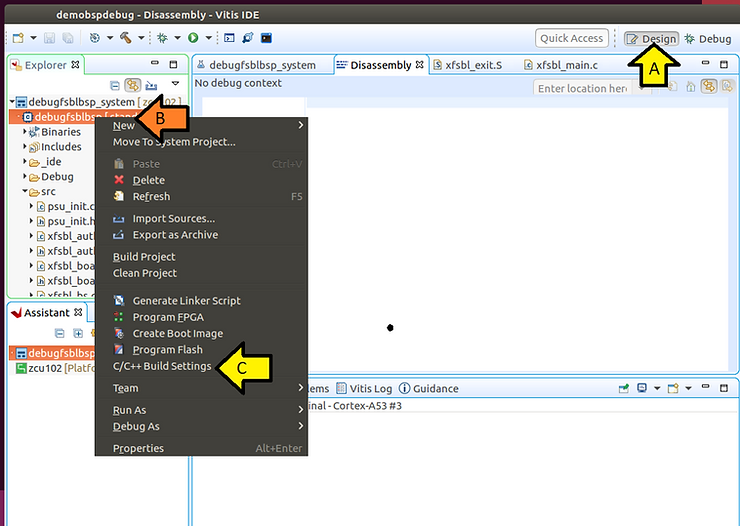Screen dimensions: 740x526
Task: Switch to the Debug perspective
Action: click(x=708, y=39)
